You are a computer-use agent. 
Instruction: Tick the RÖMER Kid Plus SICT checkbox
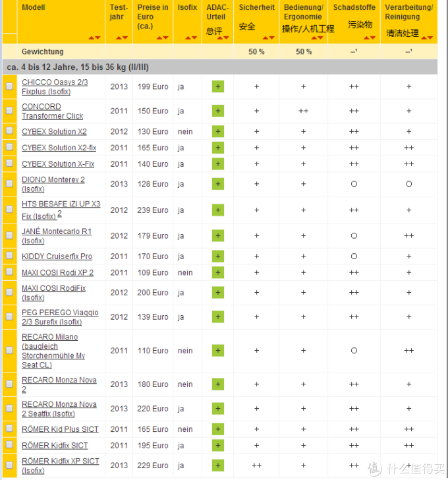click(x=9, y=429)
